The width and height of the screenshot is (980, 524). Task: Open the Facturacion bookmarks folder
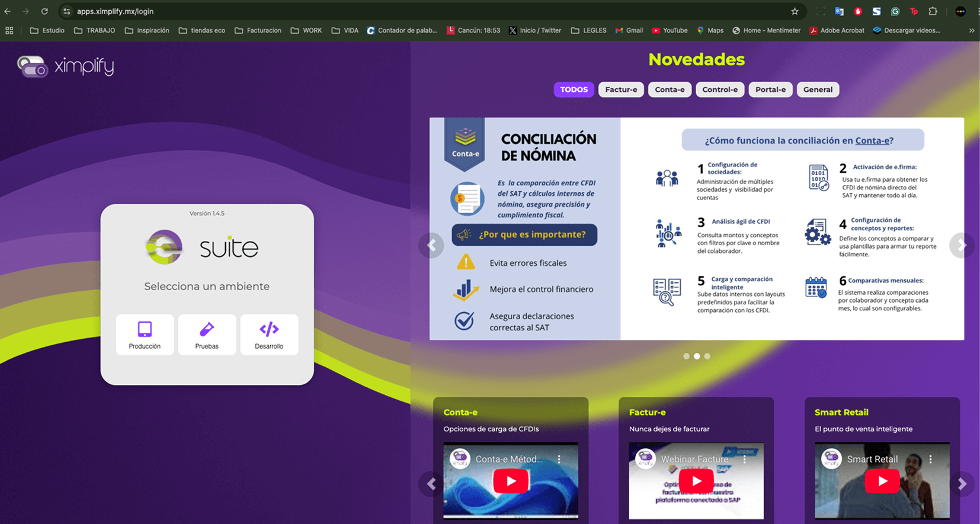tap(258, 30)
